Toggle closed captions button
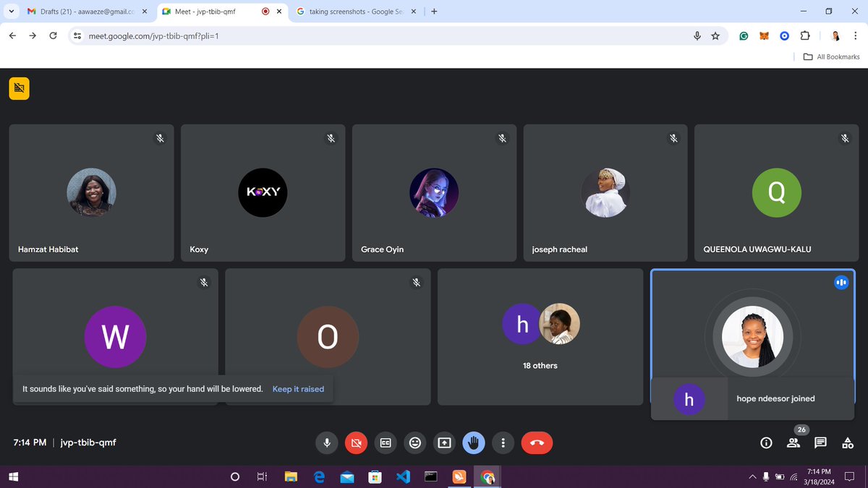This screenshot has height=488, width=868. tap(386, 442)
